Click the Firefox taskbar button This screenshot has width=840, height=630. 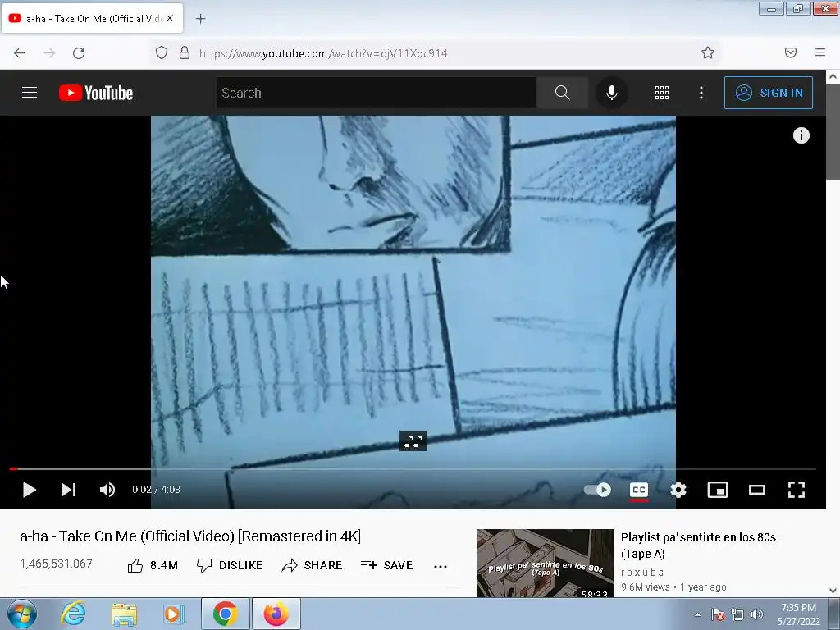coord(276,614)
